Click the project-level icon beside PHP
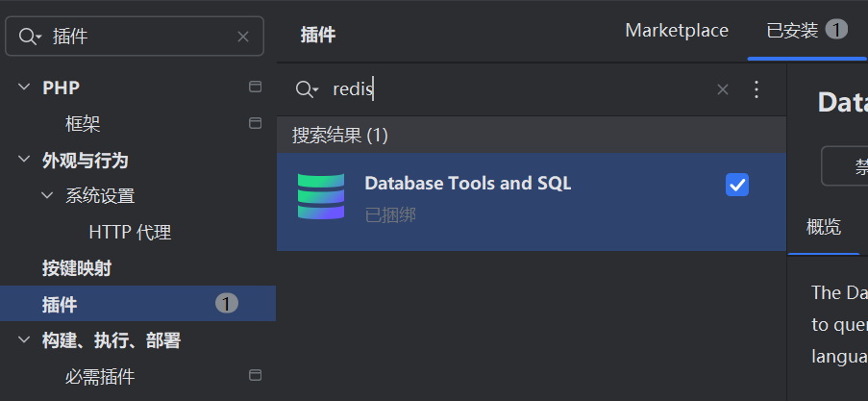 256,88
